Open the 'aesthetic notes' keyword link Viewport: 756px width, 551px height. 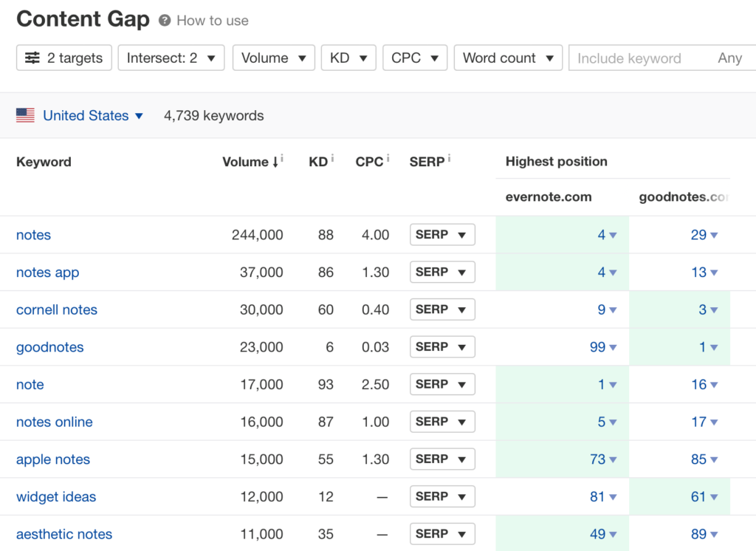pyautogui.click(x=64, y=534)
